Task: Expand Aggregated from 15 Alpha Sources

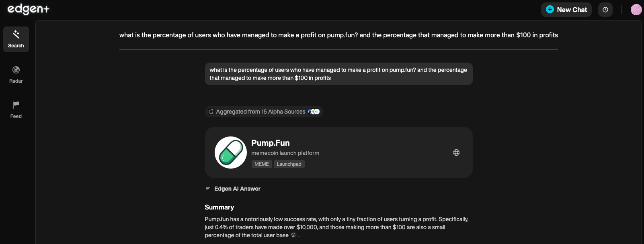Action: 260,112
